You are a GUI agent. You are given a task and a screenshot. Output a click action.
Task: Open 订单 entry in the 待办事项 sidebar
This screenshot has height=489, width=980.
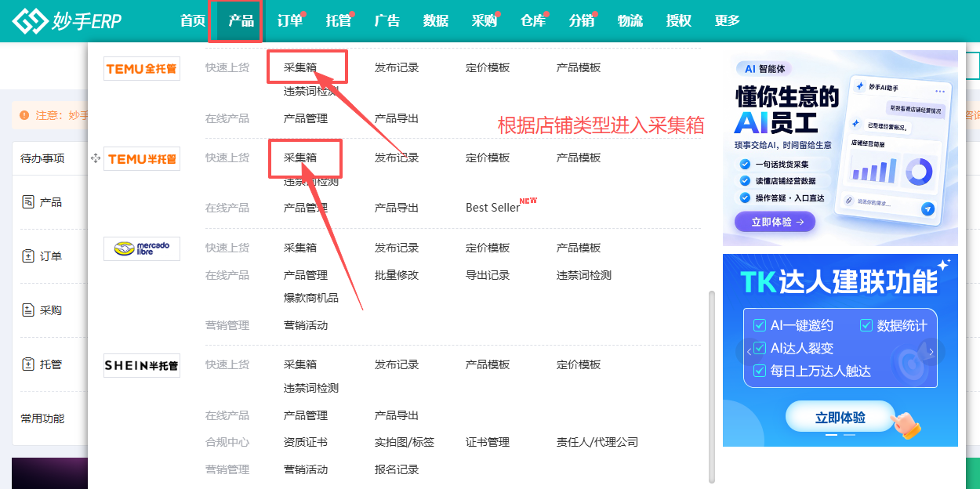coord(42,256)
